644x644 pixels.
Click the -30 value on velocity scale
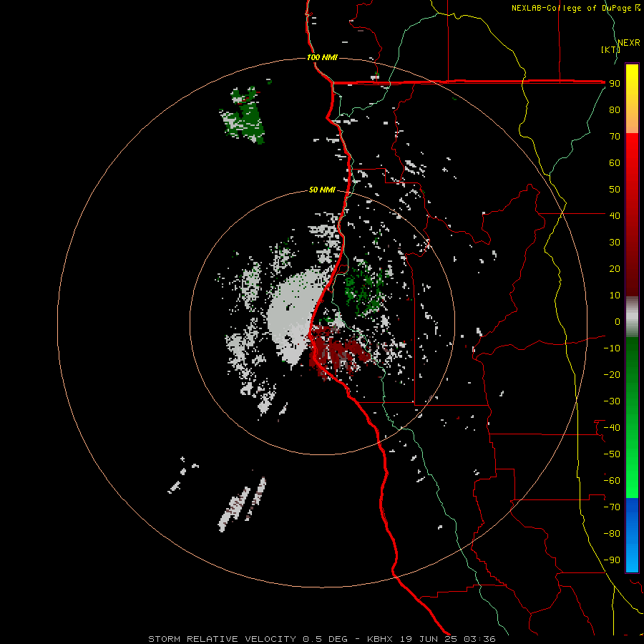(612, 401)
